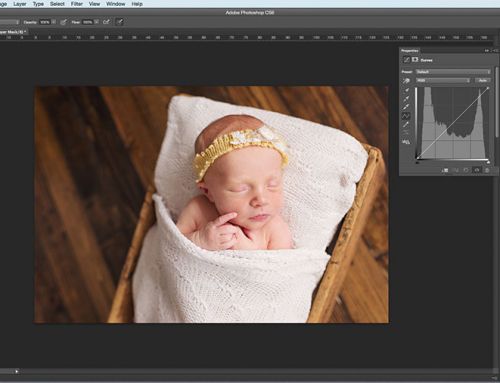Open the Filter menu

click(x=77, y=4)
